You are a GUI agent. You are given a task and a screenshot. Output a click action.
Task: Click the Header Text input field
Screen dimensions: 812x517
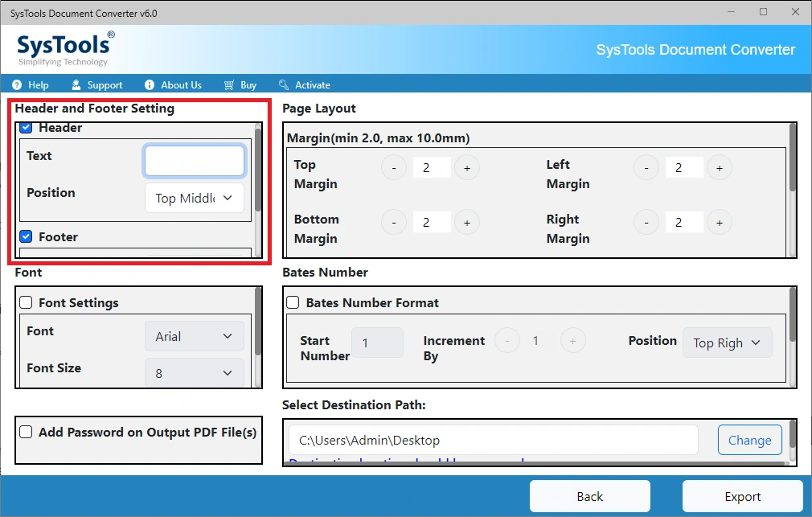pyautogui.click(x=195, y=161)
